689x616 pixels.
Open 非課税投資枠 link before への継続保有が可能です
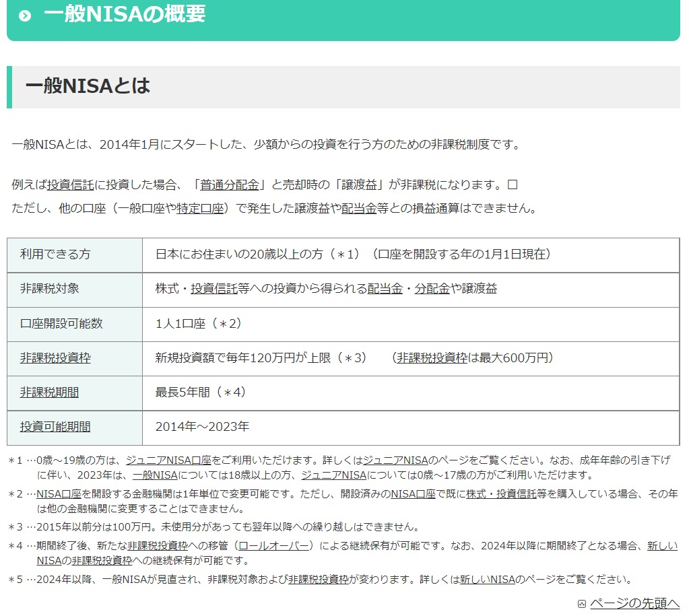pos(102,561)
